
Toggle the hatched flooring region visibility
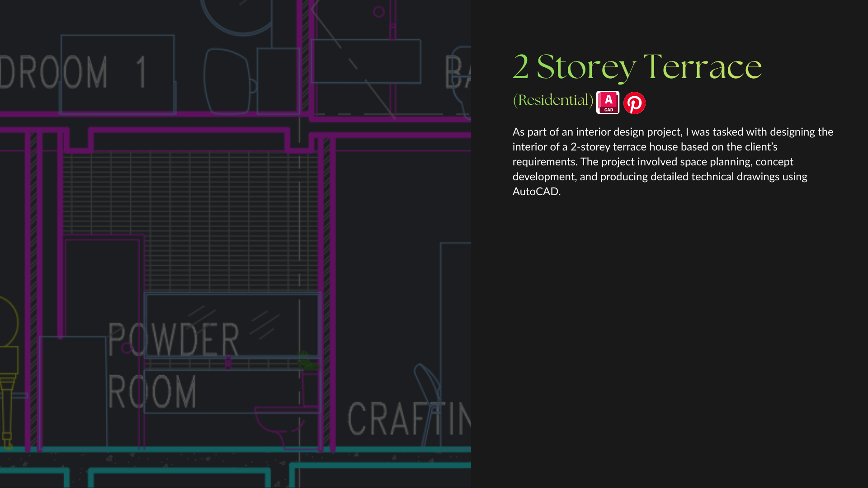pyautogui.click(x=190, y=203)
